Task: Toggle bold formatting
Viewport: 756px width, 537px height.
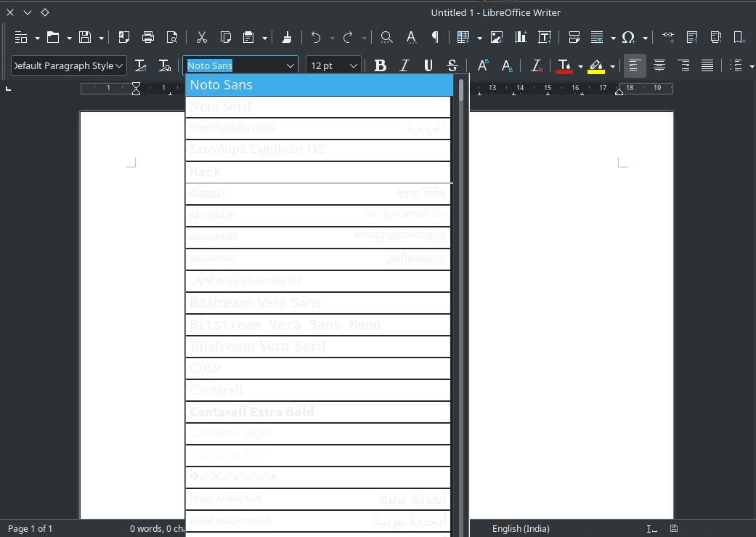Action: (x=380, y=65)
